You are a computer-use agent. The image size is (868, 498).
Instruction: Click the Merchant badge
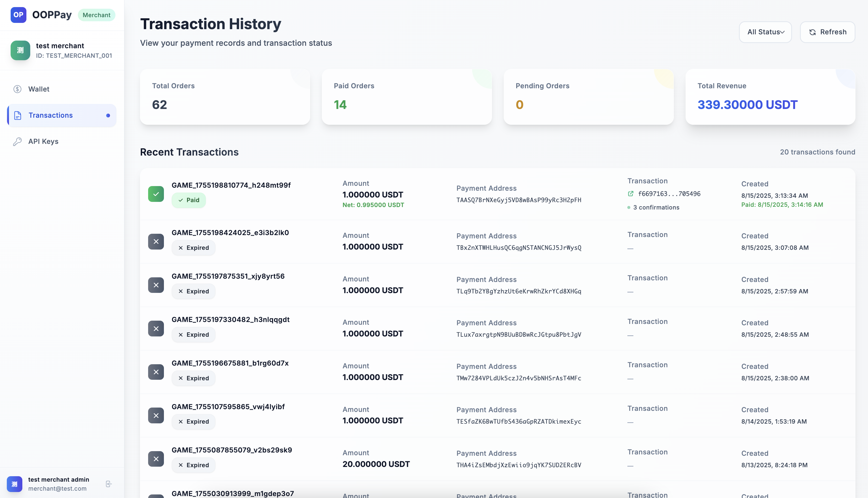pyautogui.click(x=96, y=15)
